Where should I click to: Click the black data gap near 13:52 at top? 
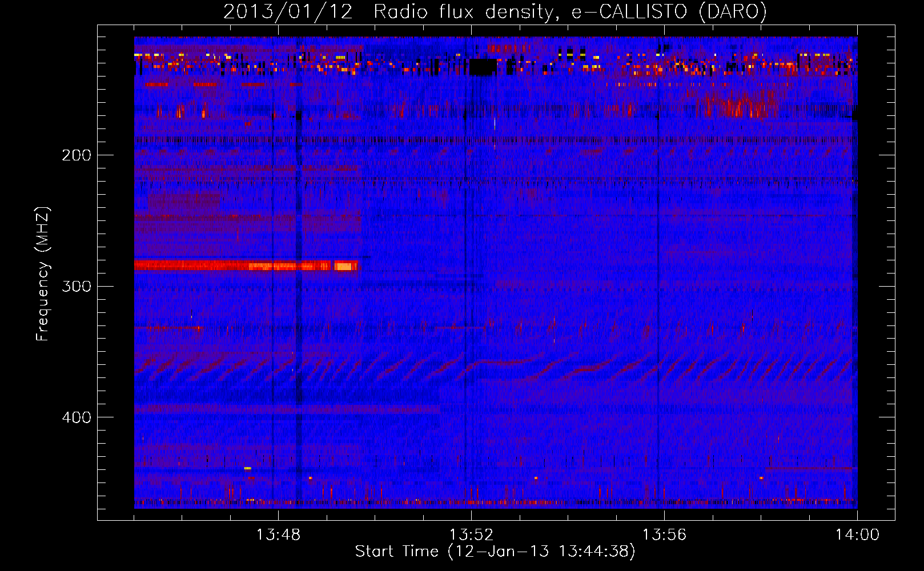point(483,67)
